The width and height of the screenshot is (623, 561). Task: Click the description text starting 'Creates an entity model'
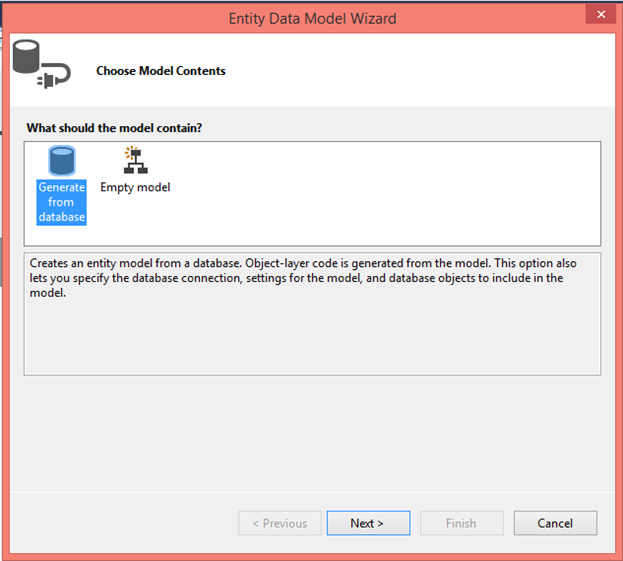[x=303, y=278]
